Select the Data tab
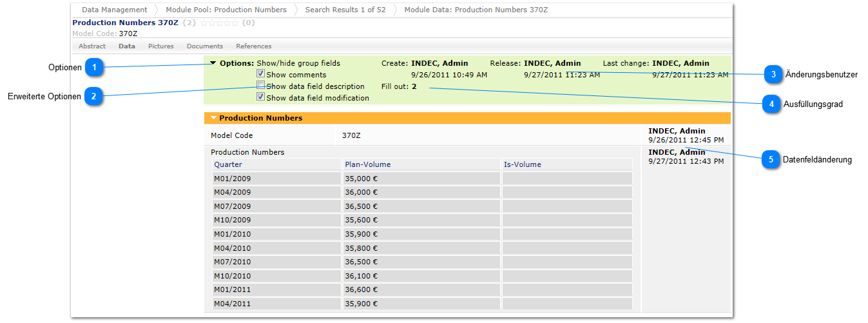 click(127, 46)
